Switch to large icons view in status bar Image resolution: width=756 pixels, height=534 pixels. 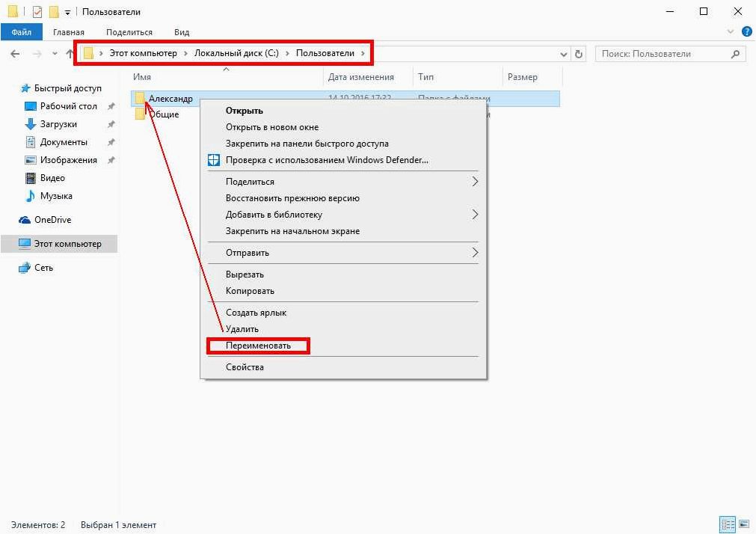point(745,524)
